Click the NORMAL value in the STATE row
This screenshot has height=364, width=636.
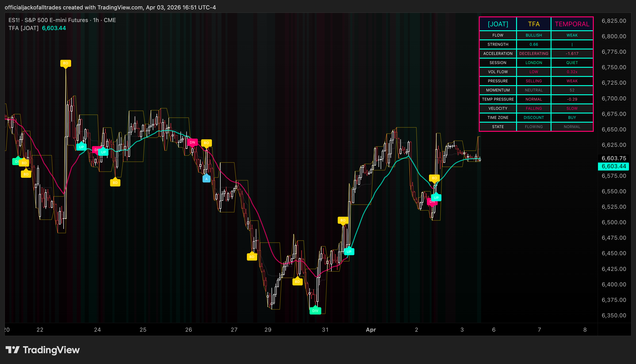point(572,127)
